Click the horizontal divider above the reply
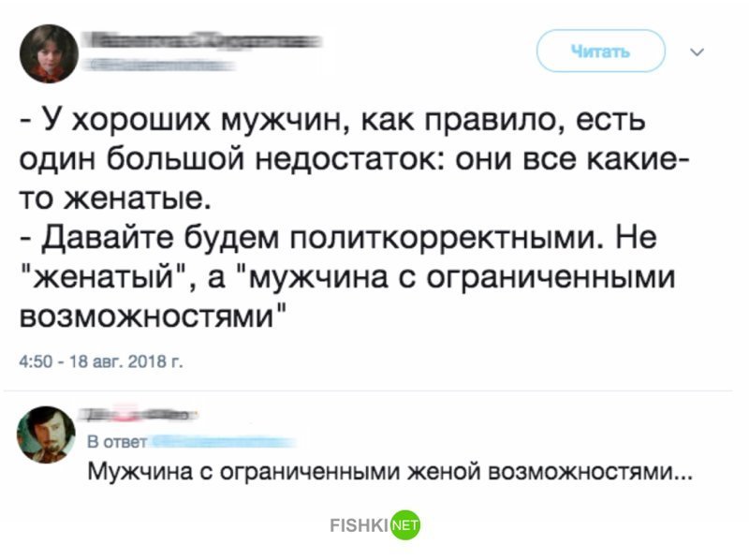Screen dimensions: 749x560 pyautogui.click(x=368, y=391)
